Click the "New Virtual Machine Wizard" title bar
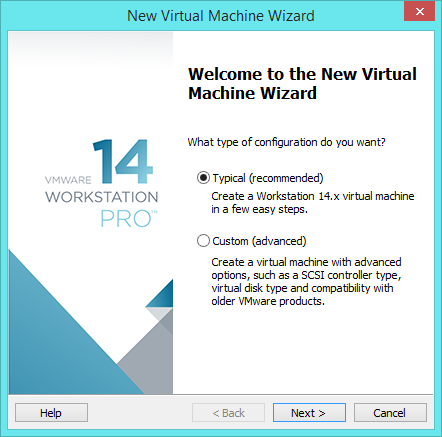This screenshot has width=442, height=437. 221,16
